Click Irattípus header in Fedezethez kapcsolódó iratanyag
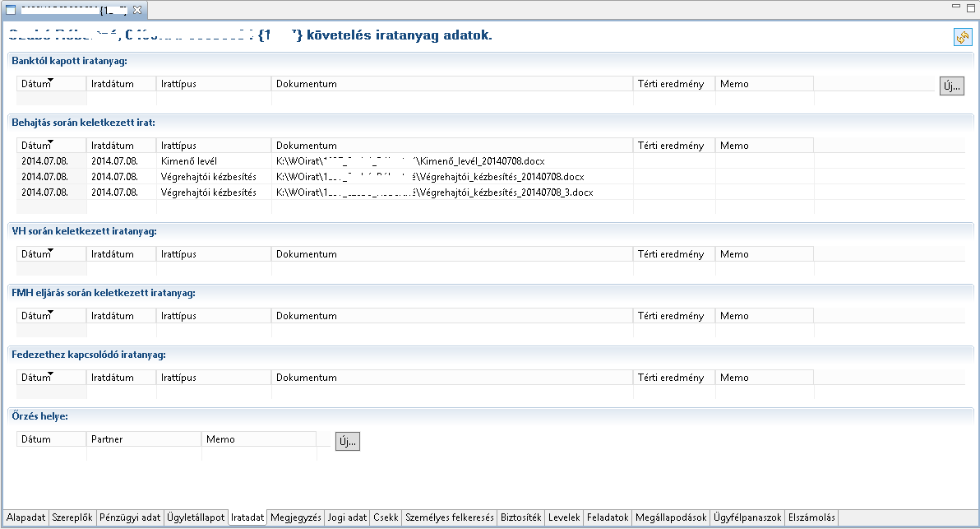Screen dimensions: 980x529 pyautogui.click(x=179, y=378)
